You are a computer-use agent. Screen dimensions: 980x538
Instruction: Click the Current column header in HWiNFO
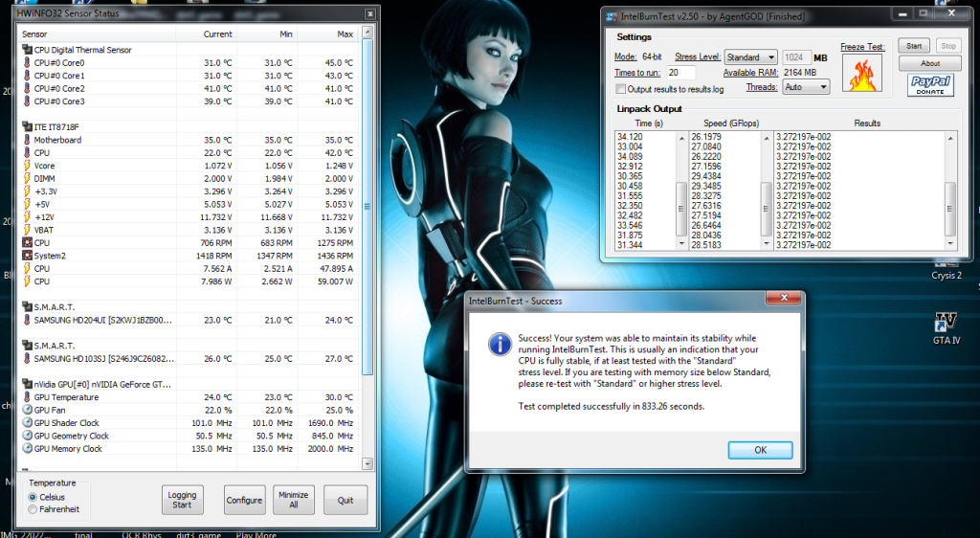point(217,34)
